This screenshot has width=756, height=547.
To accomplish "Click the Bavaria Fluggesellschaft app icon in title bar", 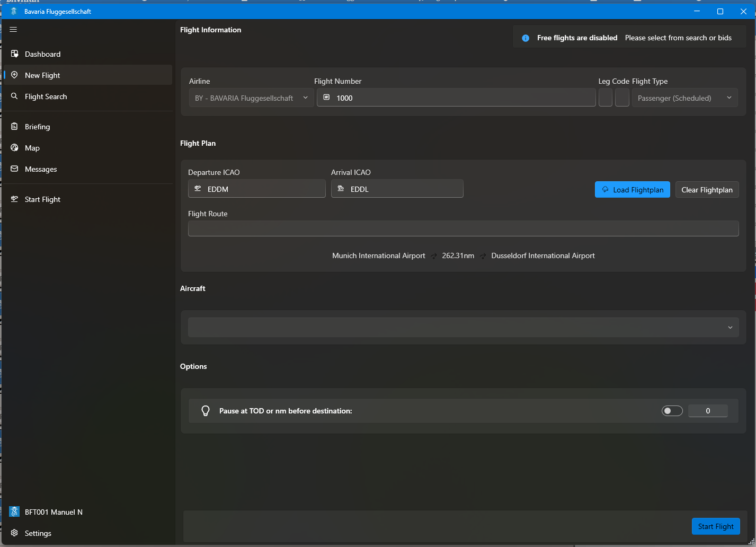I will pyautogui.click(x=14, y=11).
